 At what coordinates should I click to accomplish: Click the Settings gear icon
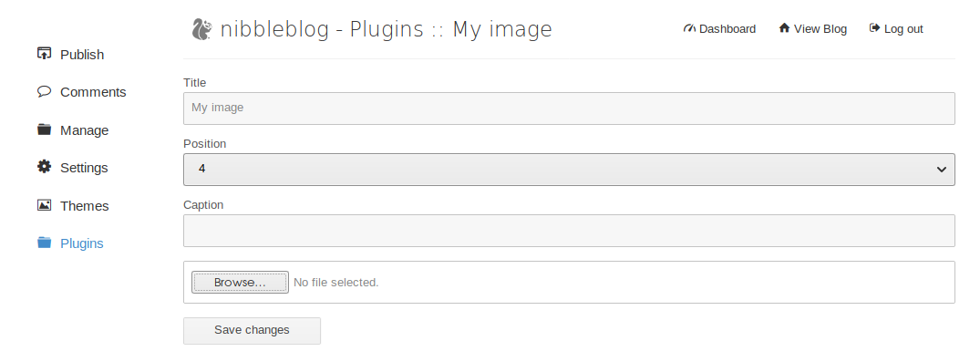click(44, 167)
